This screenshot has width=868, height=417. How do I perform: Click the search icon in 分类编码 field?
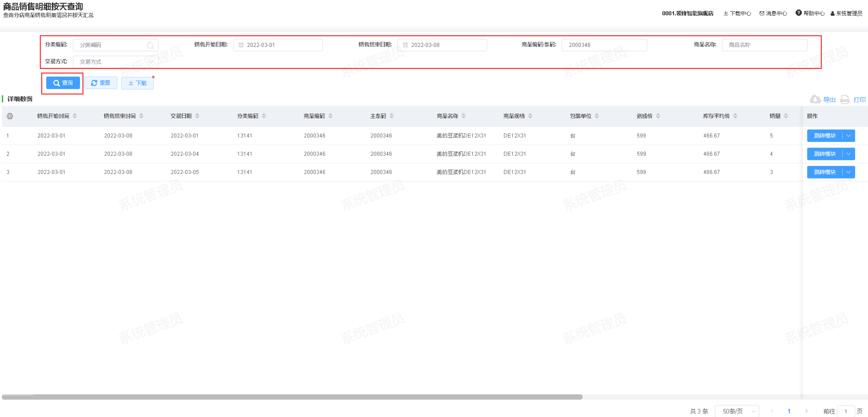click(150, 45)
